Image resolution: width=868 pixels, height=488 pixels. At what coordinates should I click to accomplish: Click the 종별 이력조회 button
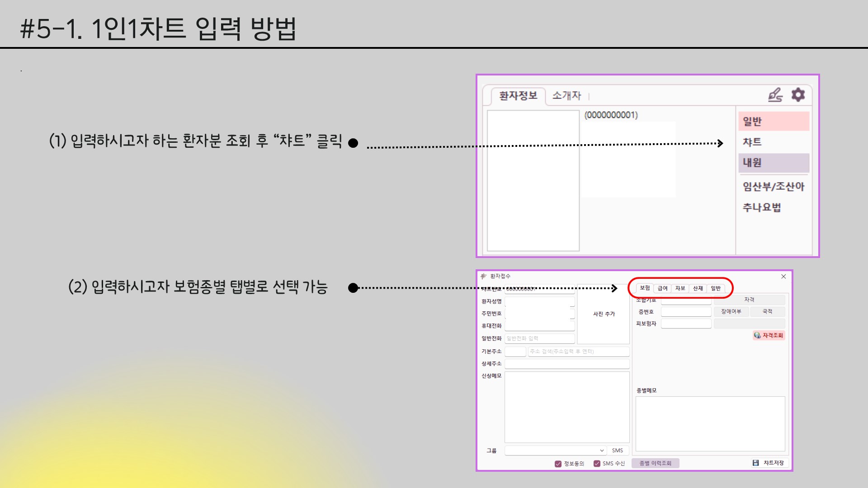(x=655, y=463)
